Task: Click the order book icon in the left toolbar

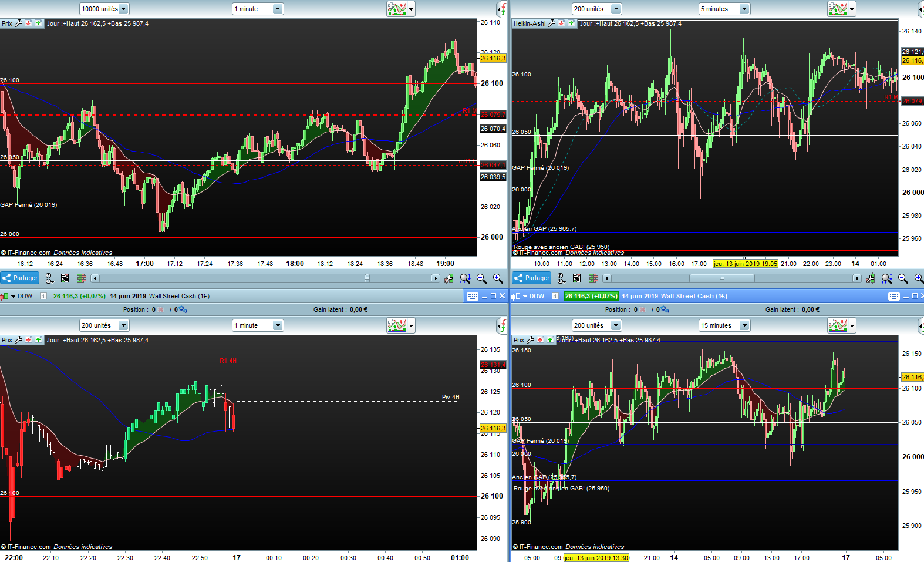Action: click(x=82, y=278)
